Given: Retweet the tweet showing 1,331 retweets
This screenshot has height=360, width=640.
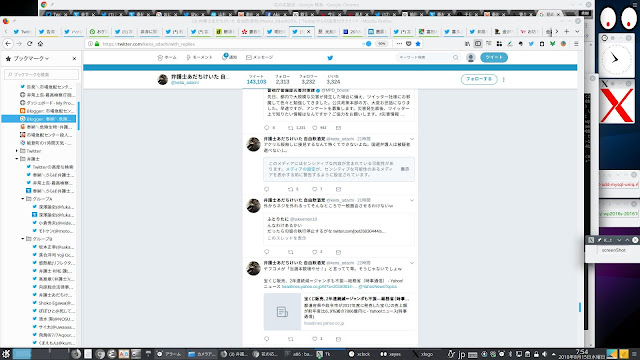Looking at the screenshot, I should (x=291, y=128).
